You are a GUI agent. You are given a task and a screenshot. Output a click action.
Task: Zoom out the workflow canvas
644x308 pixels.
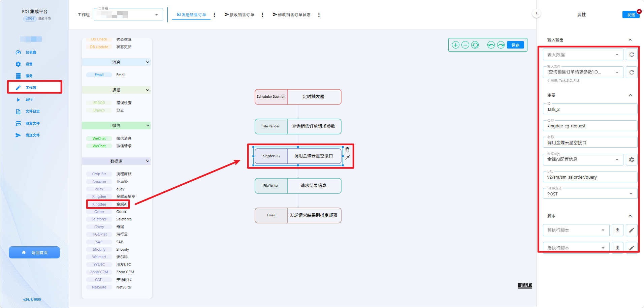465,45
